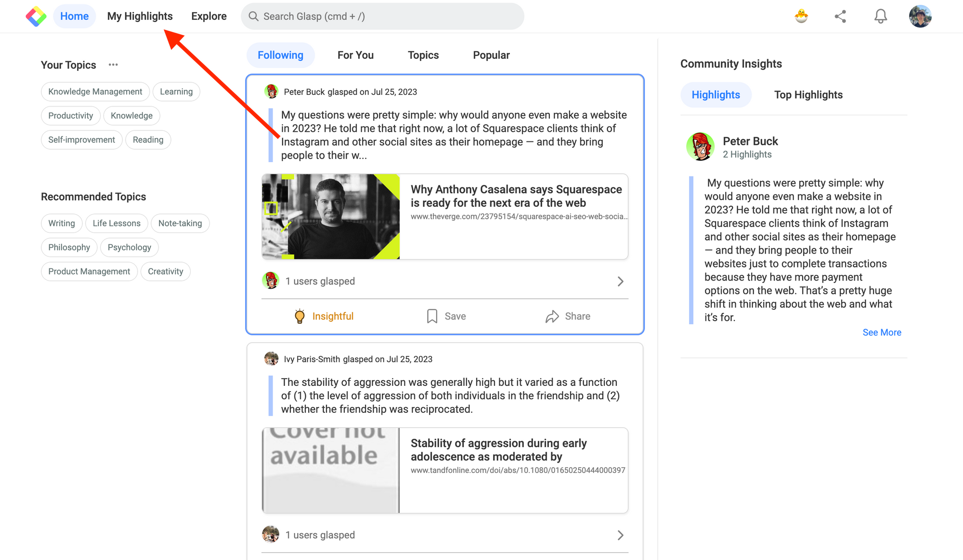Open the Squarespace article thumbnail image
This screenshot has height=560, width=963.
331,216
